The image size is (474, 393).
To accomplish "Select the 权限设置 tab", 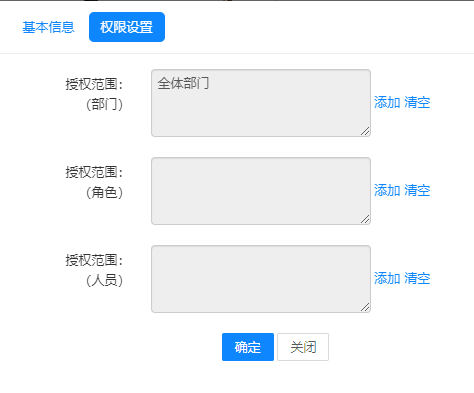I will 127,27.
